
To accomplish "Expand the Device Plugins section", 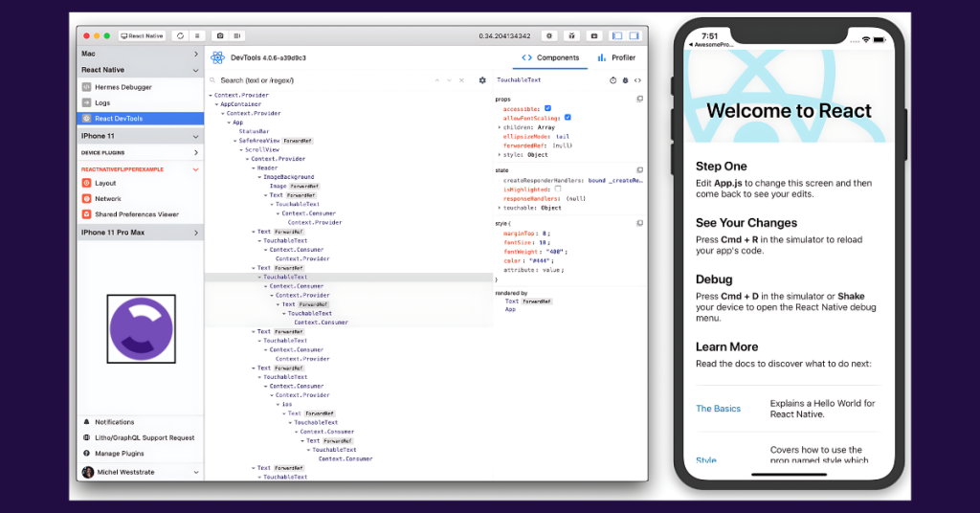I will point(196,152).
